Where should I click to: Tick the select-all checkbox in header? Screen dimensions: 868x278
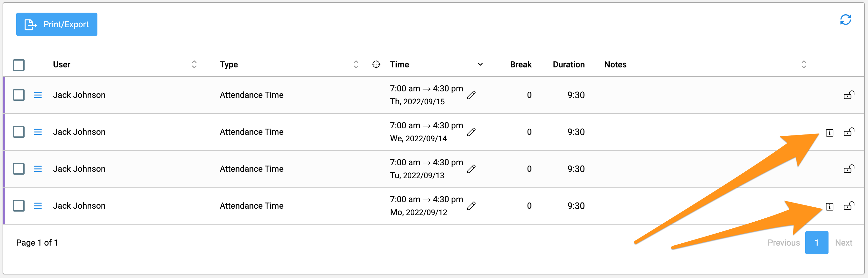pyautogui.click(x=19, y=65)
